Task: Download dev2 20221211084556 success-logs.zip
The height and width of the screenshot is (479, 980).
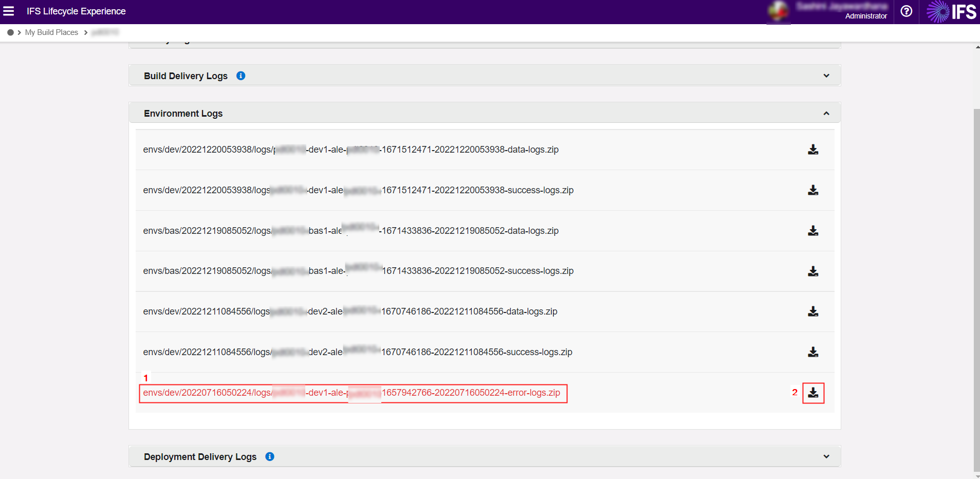Action: 813,352
